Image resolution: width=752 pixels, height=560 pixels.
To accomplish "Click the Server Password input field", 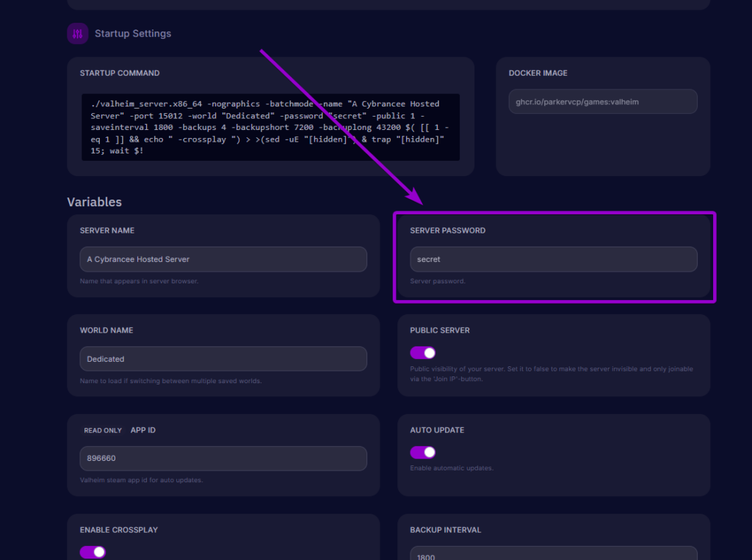I will coord(554,259).
